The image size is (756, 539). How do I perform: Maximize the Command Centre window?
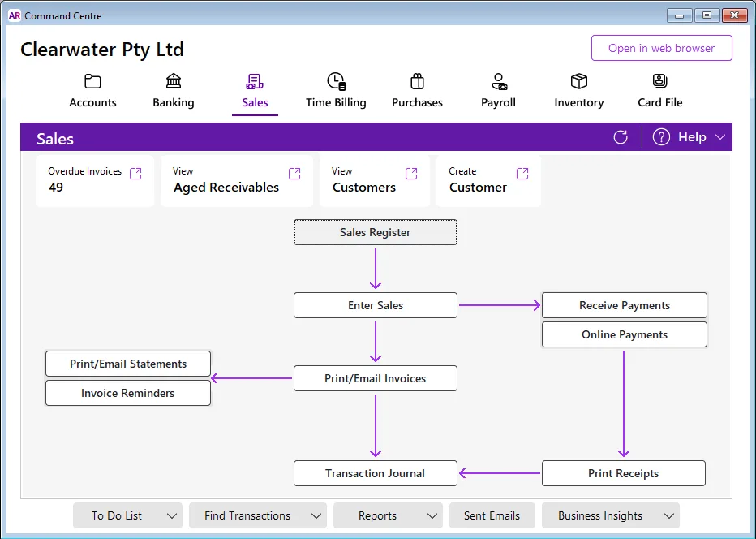pyautogui.click(x=707, y=15)
